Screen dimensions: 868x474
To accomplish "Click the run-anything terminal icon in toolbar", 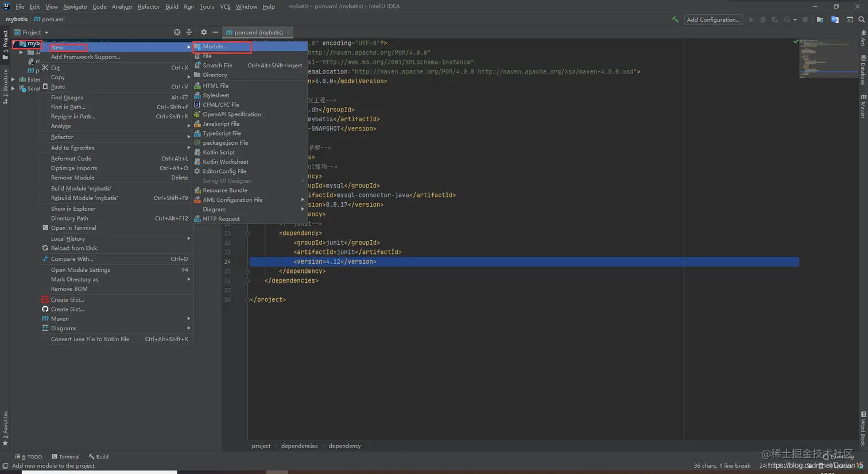I will click(850, 20).
